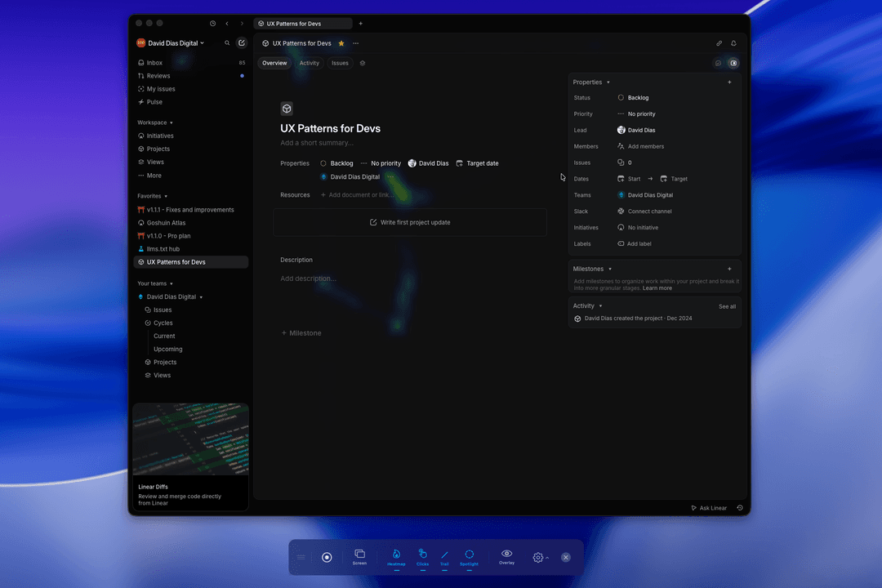The image size is (882, 588).
Task: Change the project cube icon
Action: click(287, 109)
